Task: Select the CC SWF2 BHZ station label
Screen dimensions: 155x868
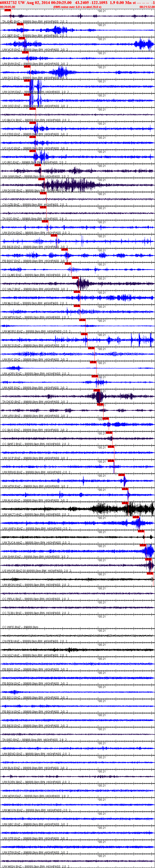Action: [x=36, y=444]
